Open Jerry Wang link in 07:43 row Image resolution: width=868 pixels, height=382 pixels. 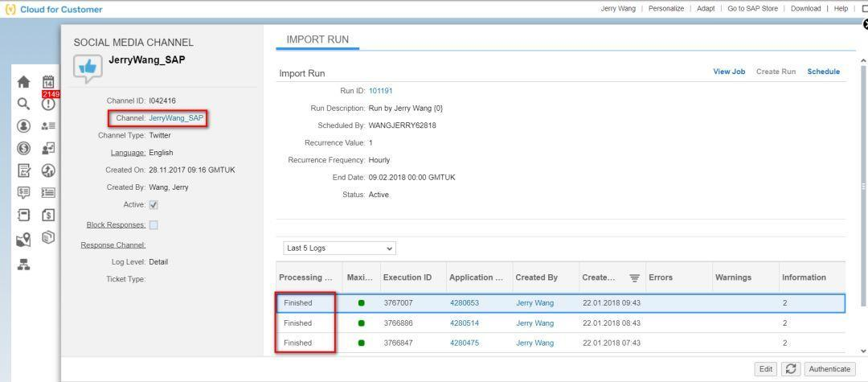[x=534, y=343]
